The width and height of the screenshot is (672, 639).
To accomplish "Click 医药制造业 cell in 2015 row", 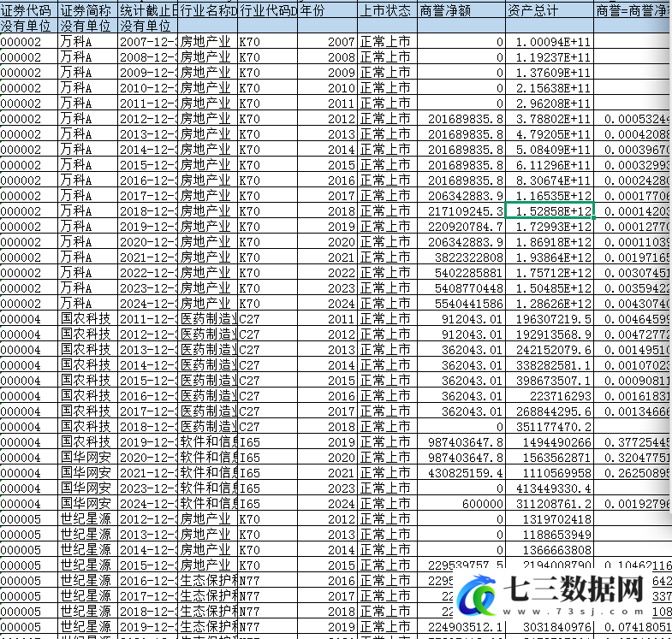I will (208, 381).
